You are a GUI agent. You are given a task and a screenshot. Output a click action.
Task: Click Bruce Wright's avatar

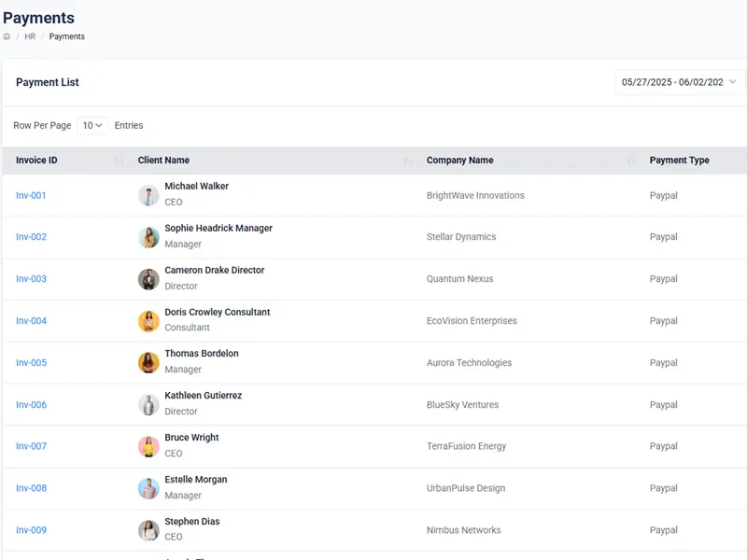click(x=148, y=446)
